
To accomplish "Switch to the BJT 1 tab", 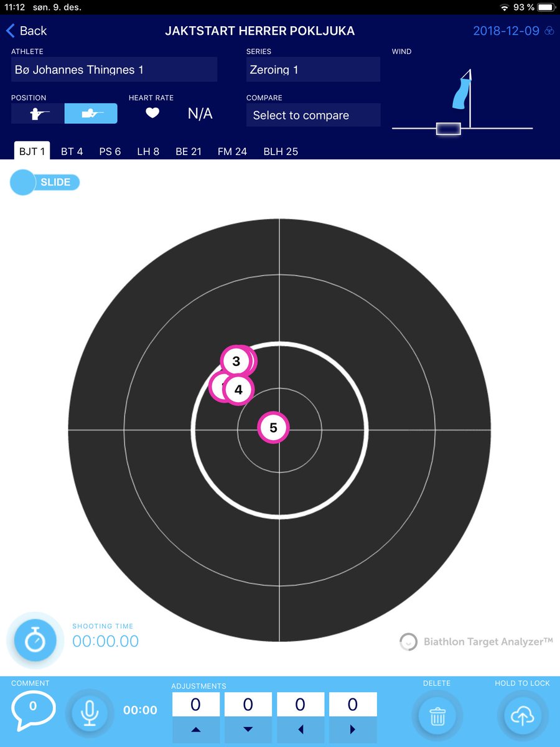I will (32, 151).
